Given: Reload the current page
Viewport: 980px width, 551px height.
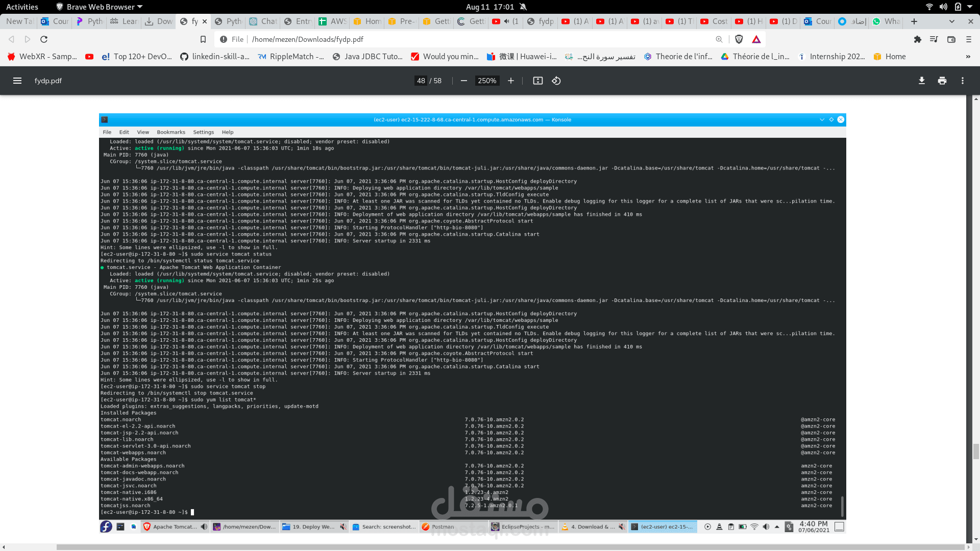Looking at the screenshot, I should click(44, 39).
